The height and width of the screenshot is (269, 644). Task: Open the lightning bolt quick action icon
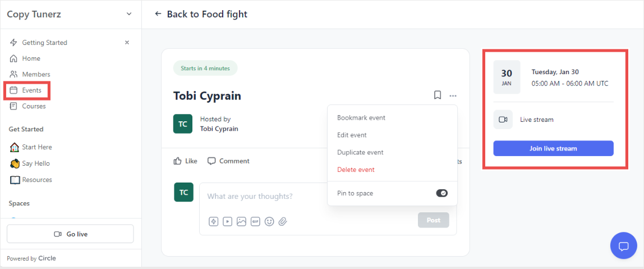click(214, 221)
